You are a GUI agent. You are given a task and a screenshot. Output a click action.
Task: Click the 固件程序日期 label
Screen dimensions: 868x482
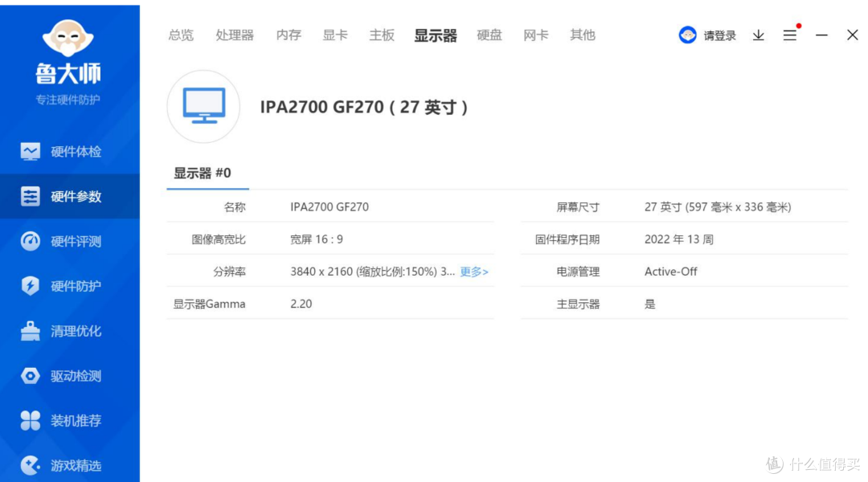tap(567, 239)
